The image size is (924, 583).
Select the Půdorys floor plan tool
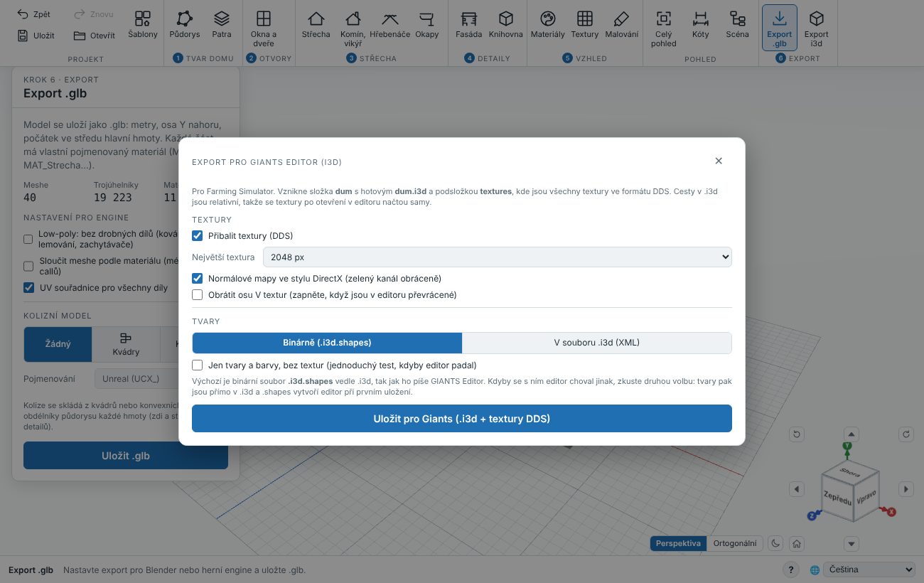pos(185,24)
